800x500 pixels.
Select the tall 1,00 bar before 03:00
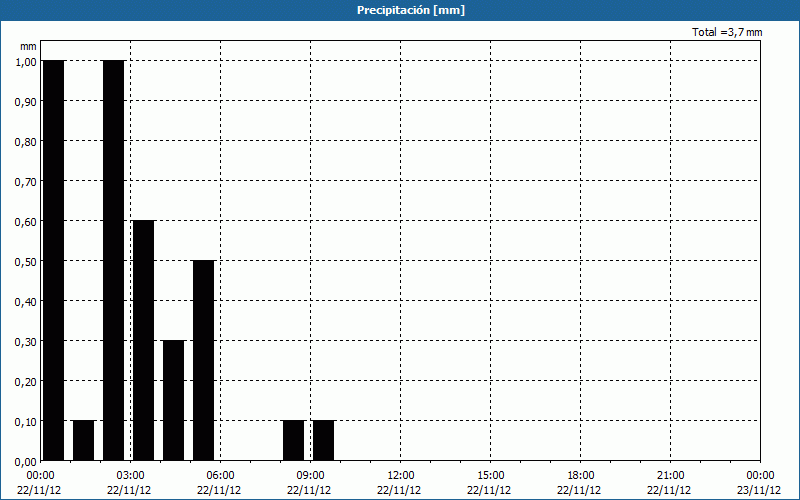114,260
